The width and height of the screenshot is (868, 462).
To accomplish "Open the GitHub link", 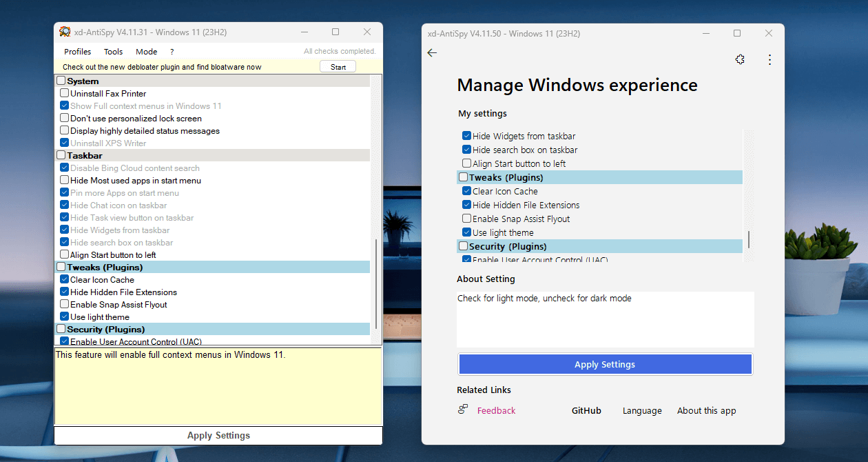I will click(586, 410).
